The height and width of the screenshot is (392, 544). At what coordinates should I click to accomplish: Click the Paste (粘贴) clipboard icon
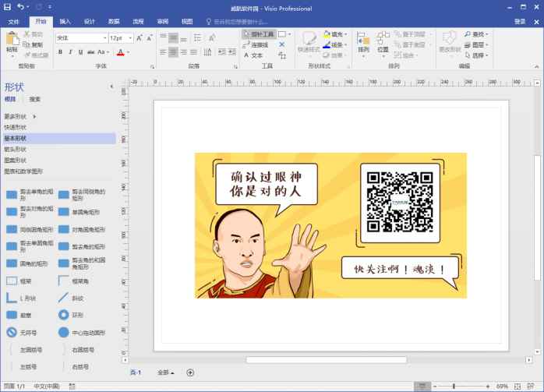(x=12, y=38)
